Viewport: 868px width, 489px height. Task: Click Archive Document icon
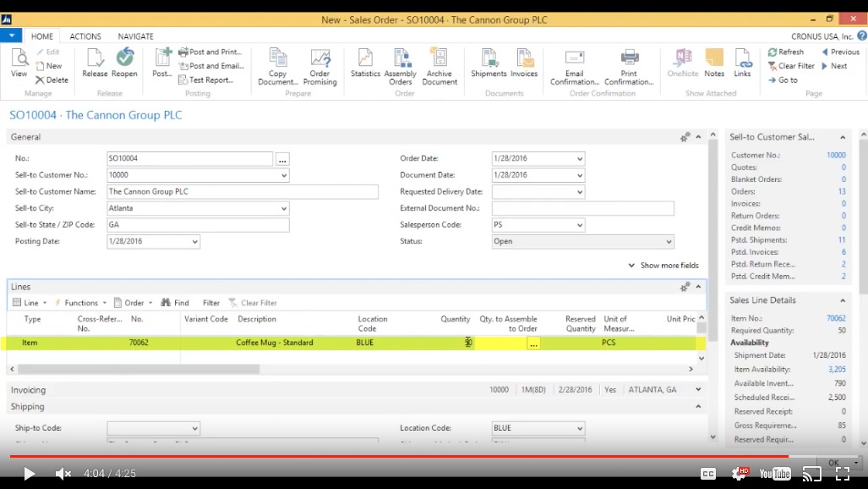pos(439,67)
